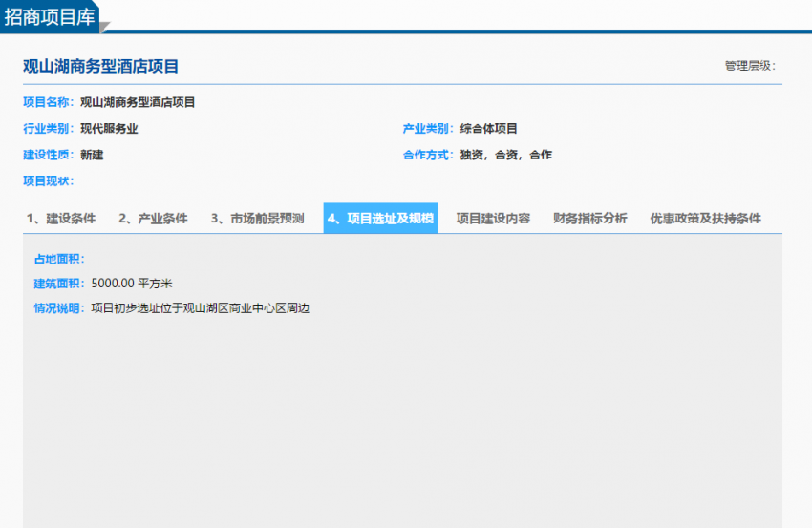The height and width of the screenshot is (528, 812).
Task: Click the 建筑面积 label
Action: click(x=59, y=284)
